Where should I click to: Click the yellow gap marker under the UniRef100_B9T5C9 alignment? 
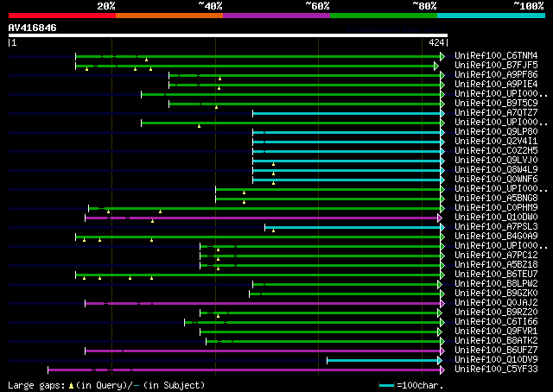pyautogui.click(x=216, y=107)
